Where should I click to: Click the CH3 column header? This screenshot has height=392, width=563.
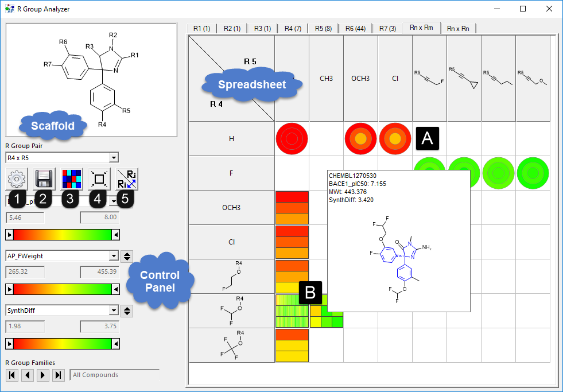pyautogui.click(x=326, y=78)
